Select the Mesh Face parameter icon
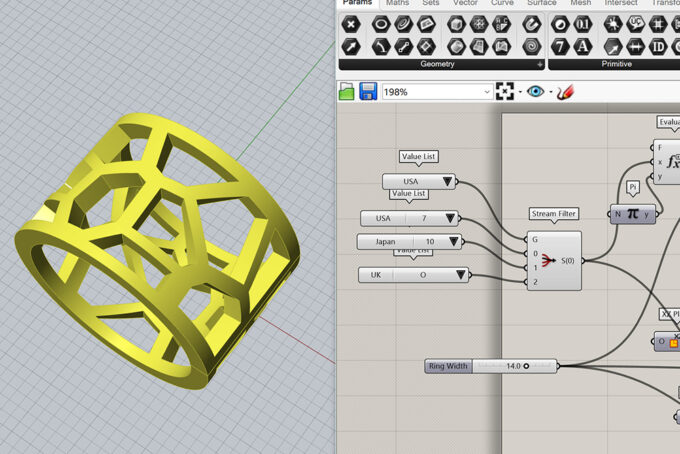This screenshot has width=680, height=454. (501, 24)
